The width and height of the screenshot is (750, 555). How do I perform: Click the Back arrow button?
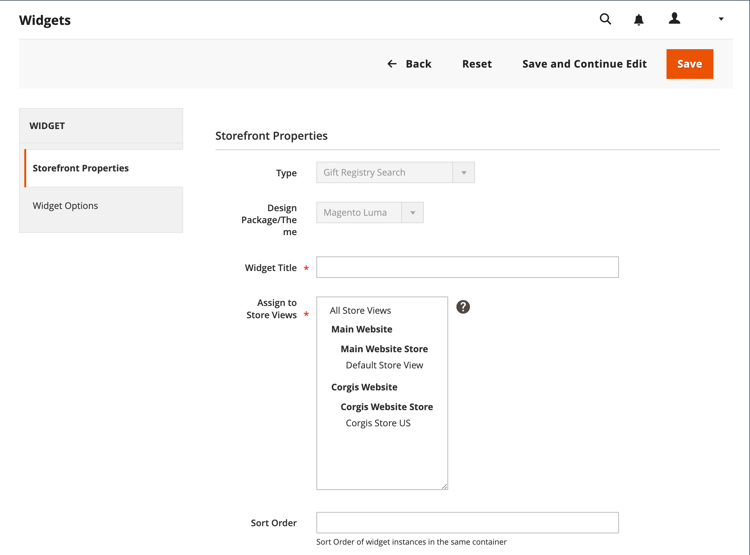pos(409,64)
